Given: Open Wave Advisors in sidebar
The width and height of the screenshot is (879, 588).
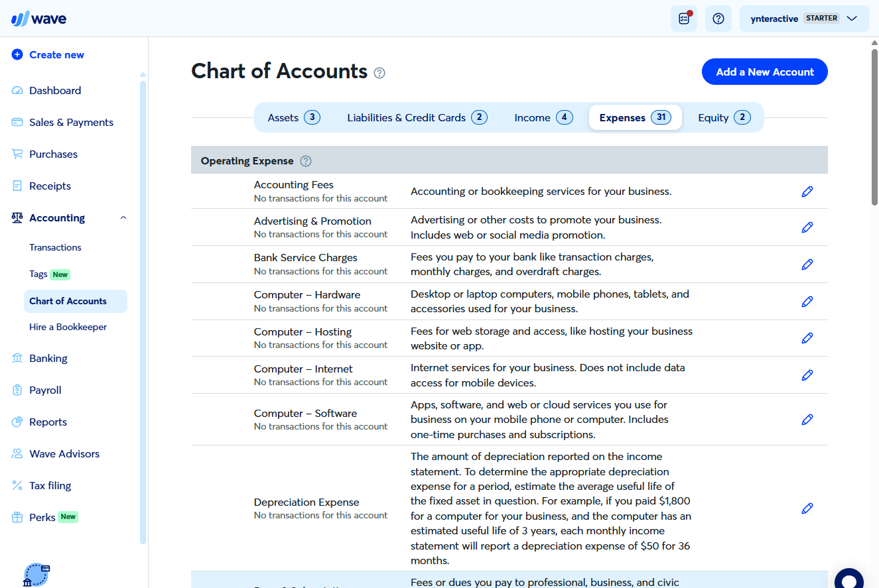Looking at the screenshot, I should click(x=64, y=454).
